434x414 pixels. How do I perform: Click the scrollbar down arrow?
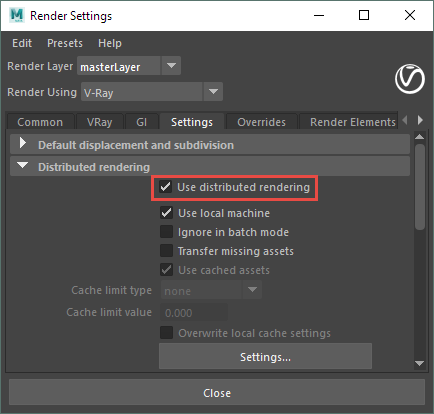pyautogui.click(x=419, y=363)
